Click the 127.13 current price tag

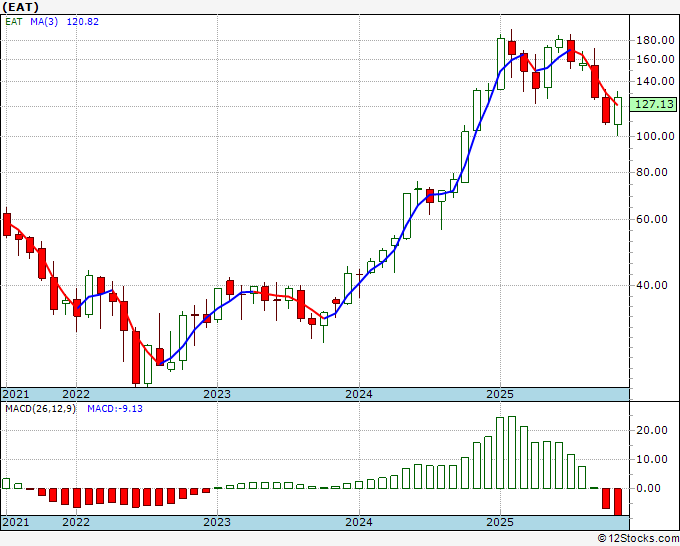coord(654,105)
